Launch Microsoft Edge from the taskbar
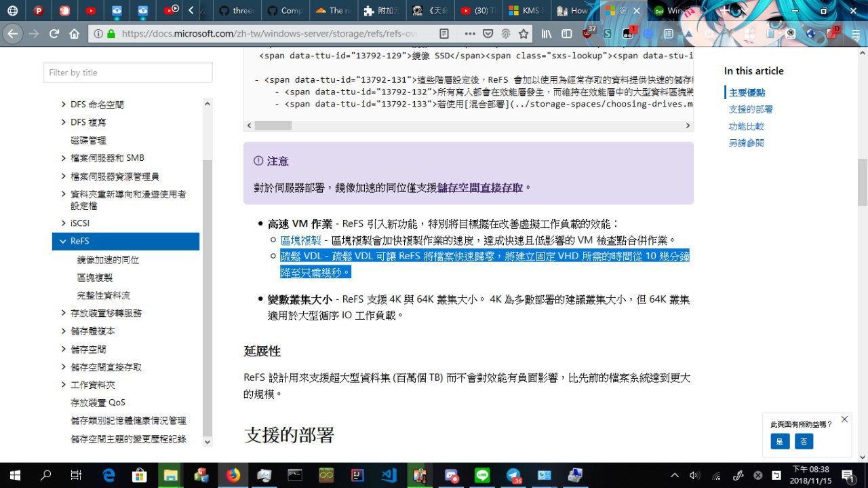Viewport: 868px width, 488px height. click(108, 475)
